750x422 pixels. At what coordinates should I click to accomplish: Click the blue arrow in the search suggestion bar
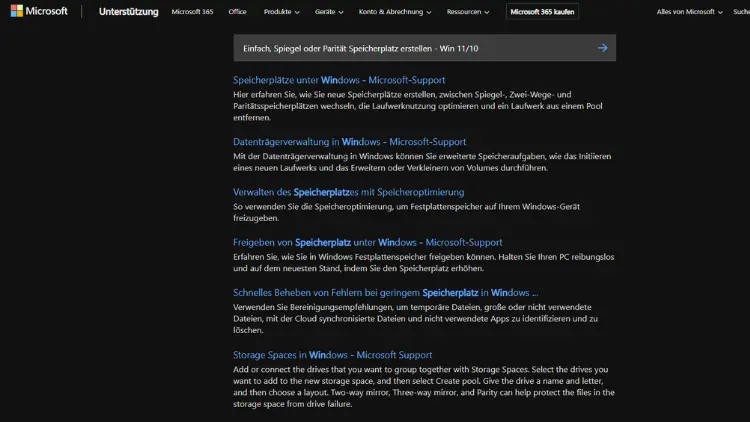pos(602,48)
